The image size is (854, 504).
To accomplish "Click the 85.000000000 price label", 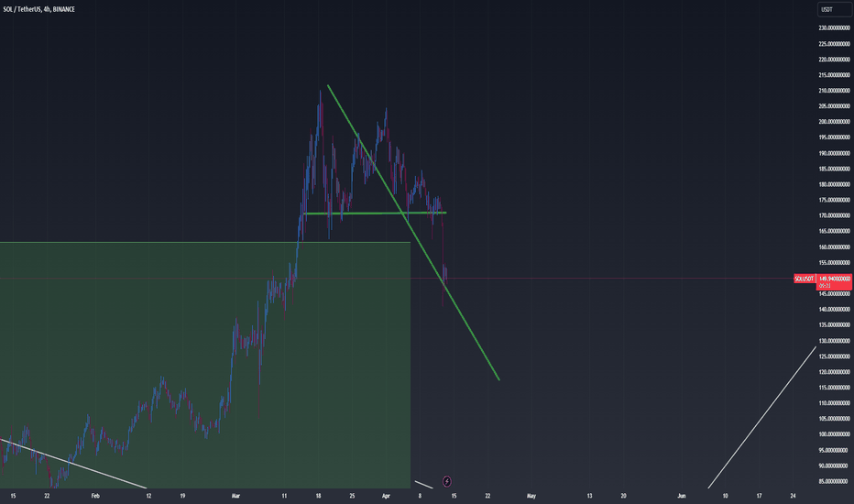I will click(835, 481).
